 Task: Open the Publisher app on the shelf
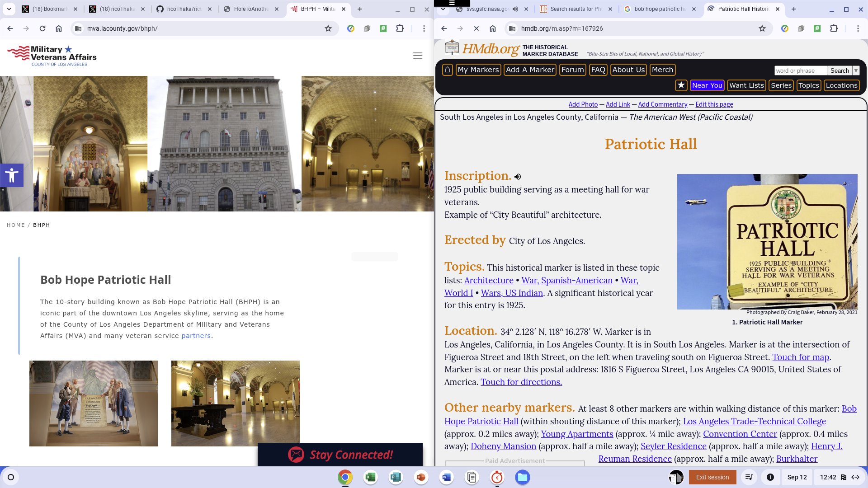click(396, 477)
